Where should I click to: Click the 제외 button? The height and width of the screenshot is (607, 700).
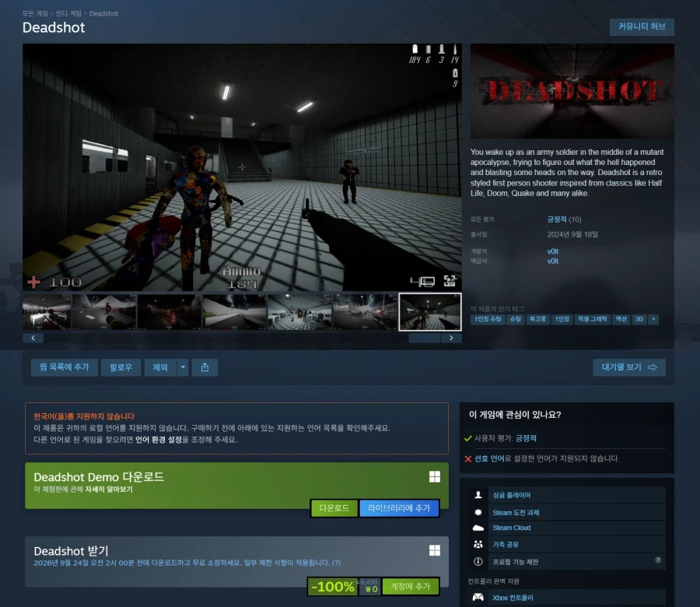pyautogui.click(x=160, y=367)
